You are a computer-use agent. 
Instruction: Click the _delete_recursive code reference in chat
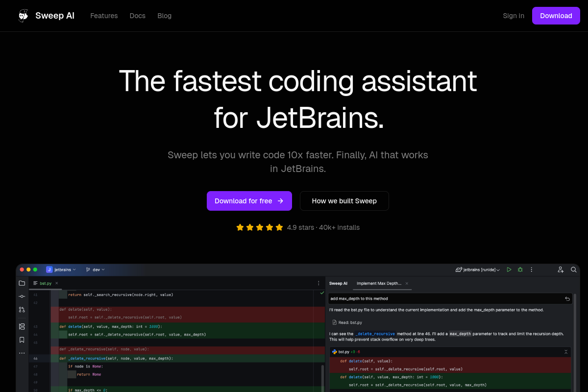click(375, 334)
